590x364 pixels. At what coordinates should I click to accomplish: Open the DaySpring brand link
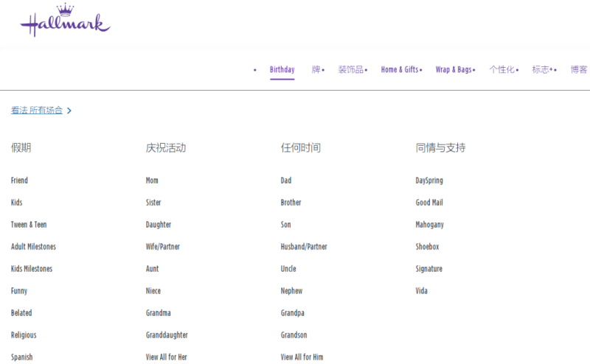coord(429,181)
